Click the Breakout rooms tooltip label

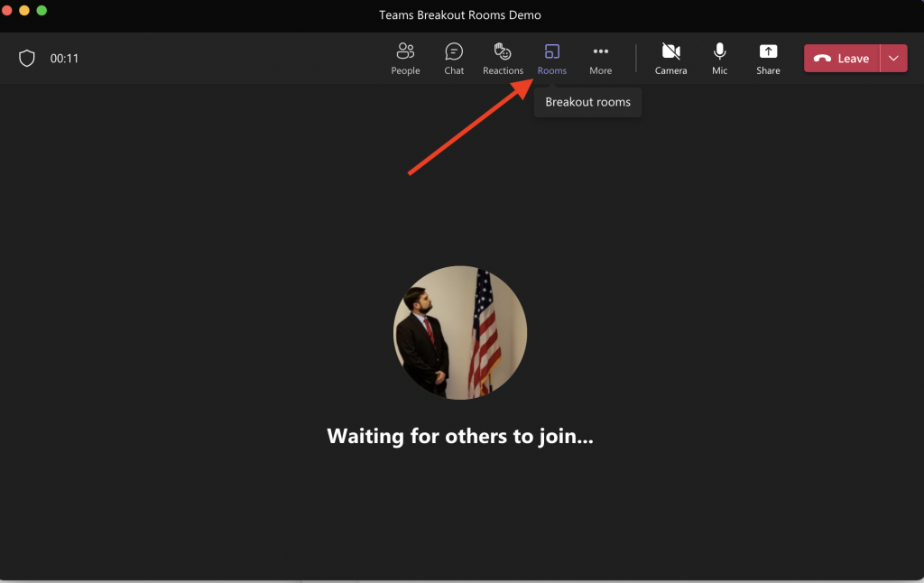click(587, 103)
